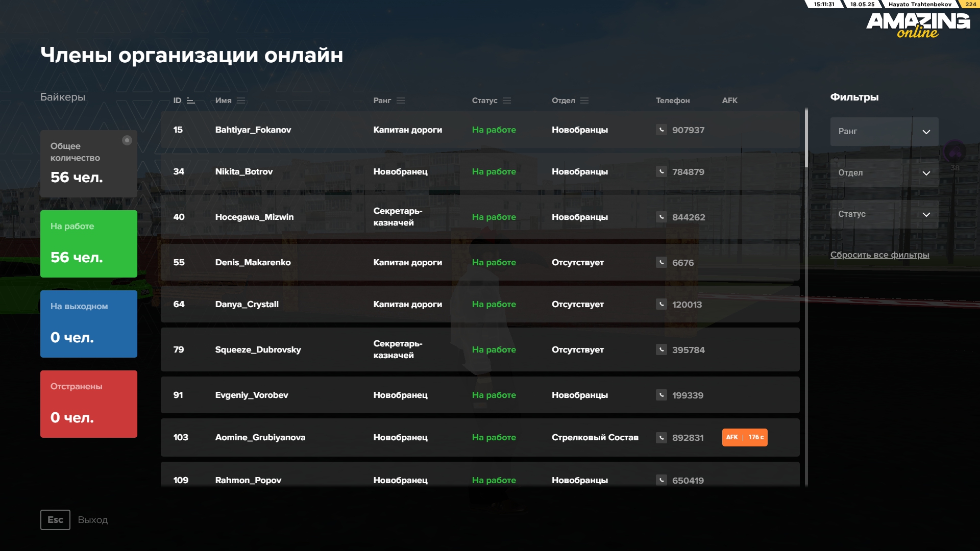Click phone icon for Danya_Crystall
980x551 pixels.
click(661, 304)
